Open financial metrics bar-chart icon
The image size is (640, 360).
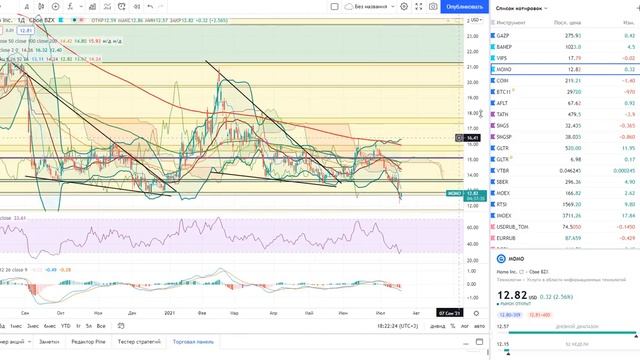tap(93, 7)
